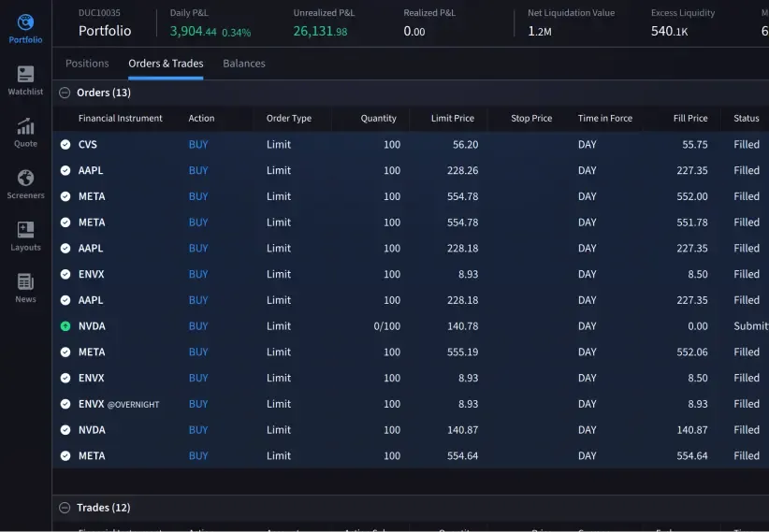Screen dimensions: 769x532
Task: Sort orders by Fill Price column
Action: [x=690, y=119]
